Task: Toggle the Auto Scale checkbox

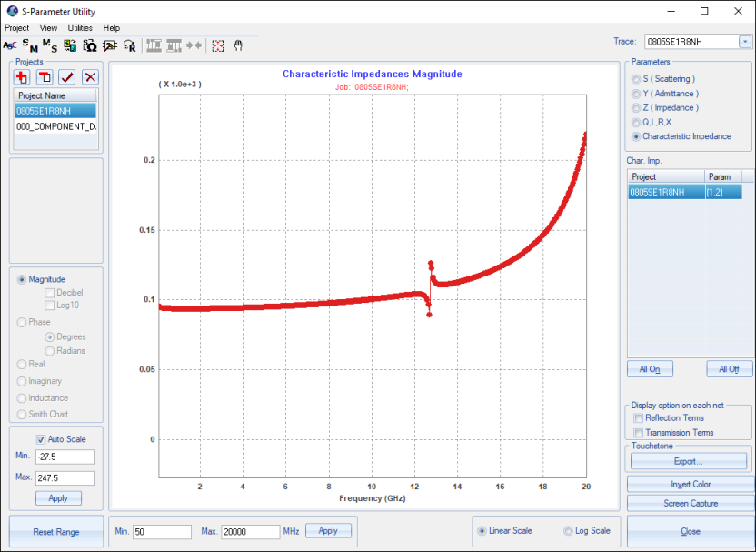Action: pos(41,439)
